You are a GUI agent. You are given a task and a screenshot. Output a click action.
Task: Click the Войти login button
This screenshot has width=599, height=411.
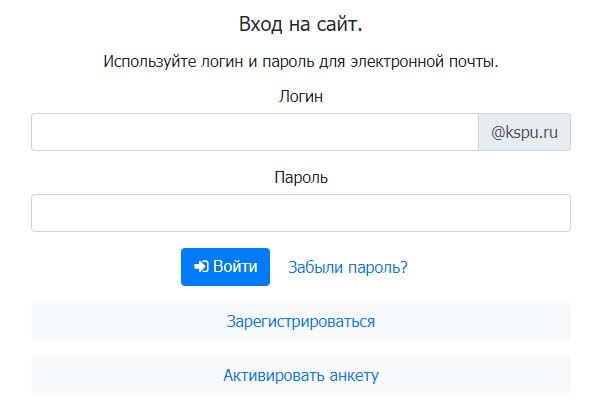tap(225, 267)
